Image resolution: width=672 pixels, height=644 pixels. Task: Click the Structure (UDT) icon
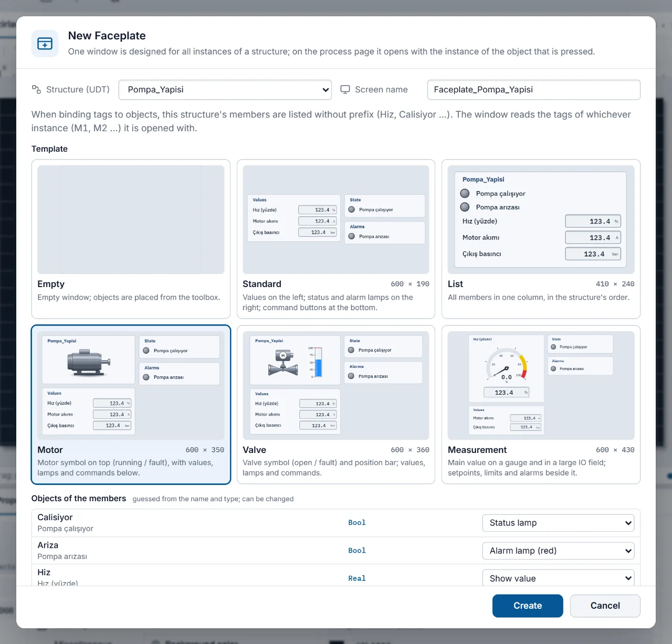(x=36, y=89)
